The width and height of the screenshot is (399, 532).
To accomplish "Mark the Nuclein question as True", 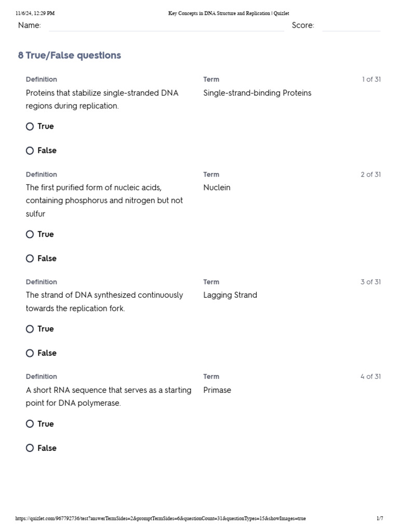I will pyautogui.click(x=30, y=234).
